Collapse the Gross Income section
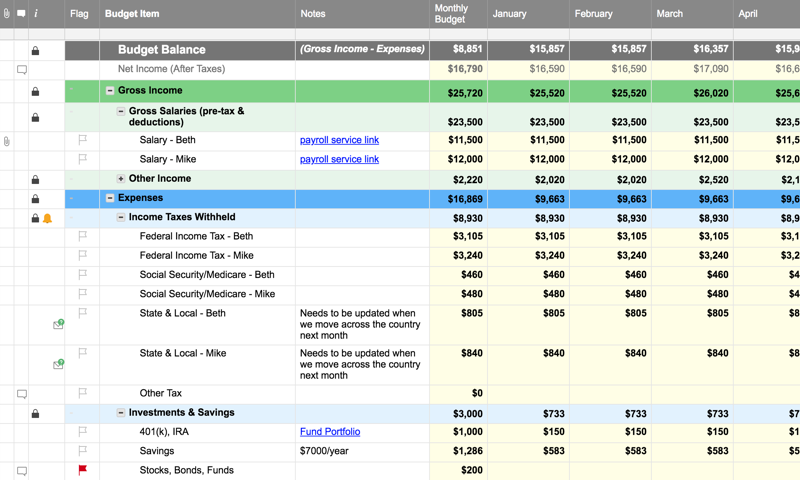800x480 pixels. click(x=110, y=91)
